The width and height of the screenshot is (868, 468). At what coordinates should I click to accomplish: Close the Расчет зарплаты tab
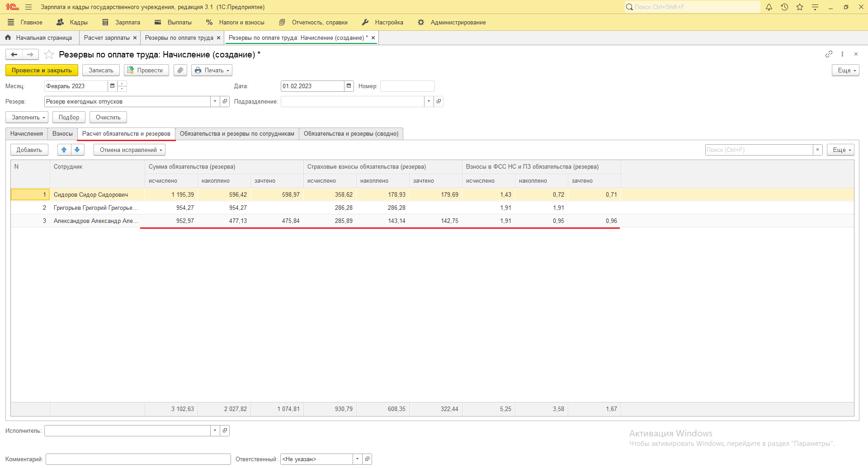click(135, 38)
